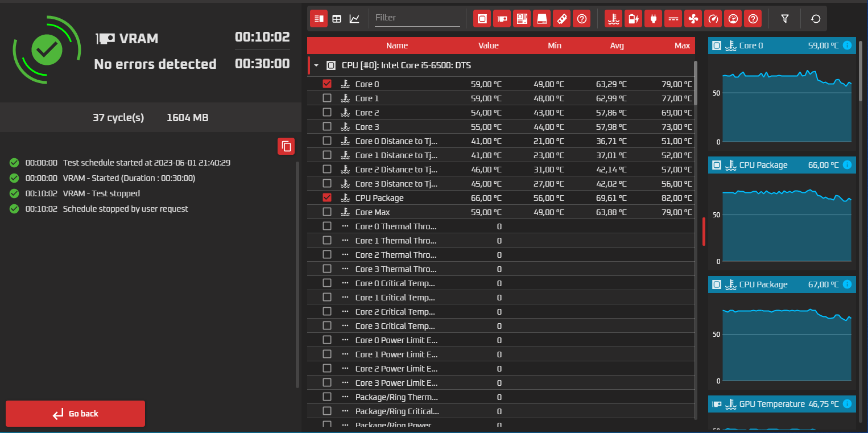Image resolution: width=868 pixels, height=433 pixels.
Task: Click the test log vertical scrollbar
Action: 297,275
